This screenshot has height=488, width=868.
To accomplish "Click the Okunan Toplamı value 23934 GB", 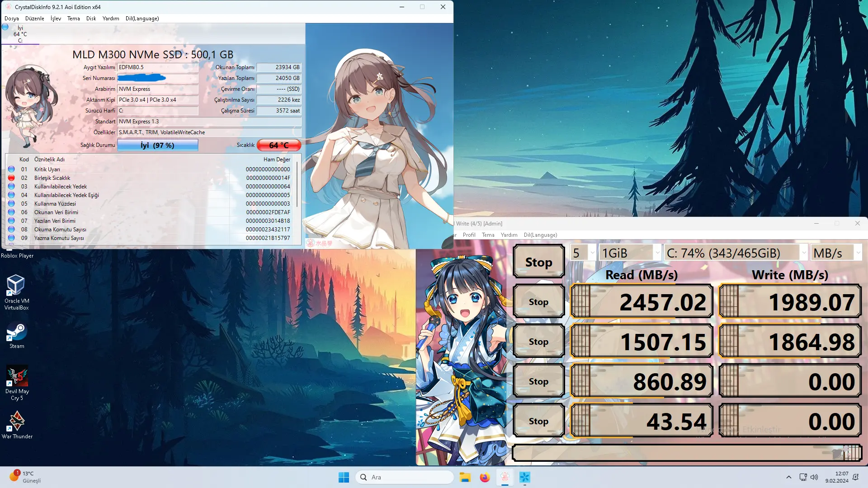I will click(x=279, y=67).
